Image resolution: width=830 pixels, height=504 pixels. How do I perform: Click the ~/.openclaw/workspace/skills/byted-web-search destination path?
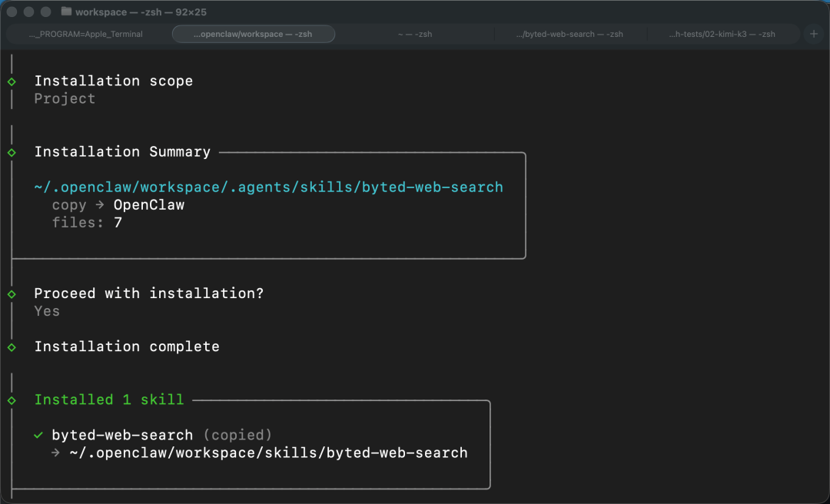[x=268, y=453]
